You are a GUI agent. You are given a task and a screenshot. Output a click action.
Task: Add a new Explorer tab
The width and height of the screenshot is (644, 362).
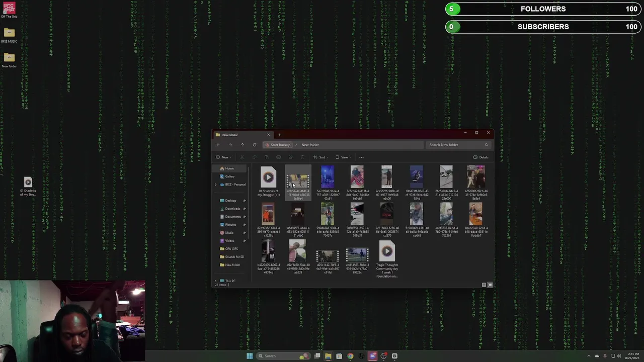[x=279, y=135]
